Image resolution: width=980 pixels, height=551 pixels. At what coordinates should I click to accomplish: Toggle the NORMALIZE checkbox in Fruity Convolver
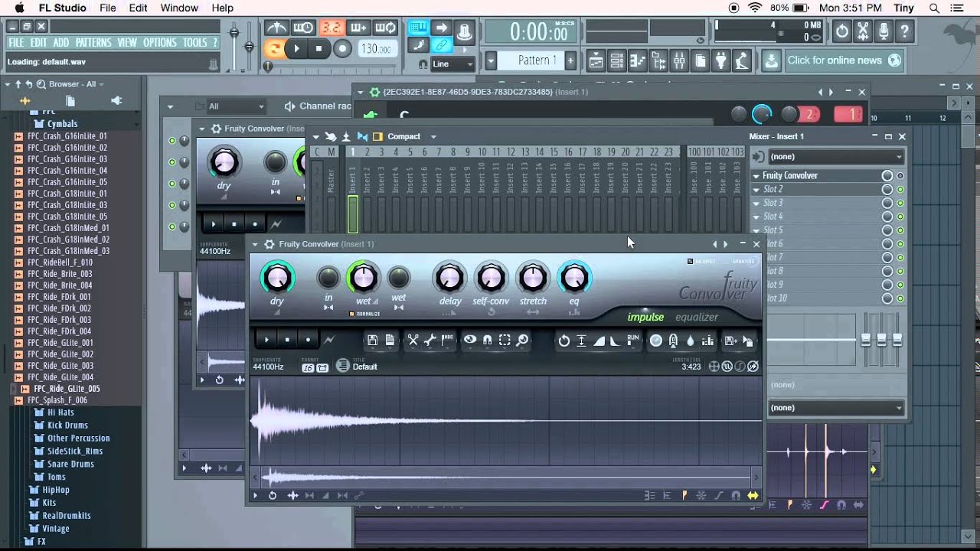point(351,314)
